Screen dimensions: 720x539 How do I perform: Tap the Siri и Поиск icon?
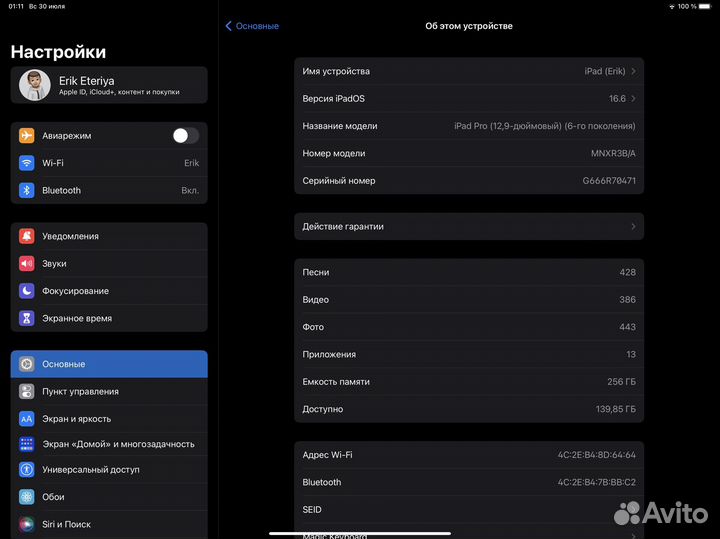27,524
